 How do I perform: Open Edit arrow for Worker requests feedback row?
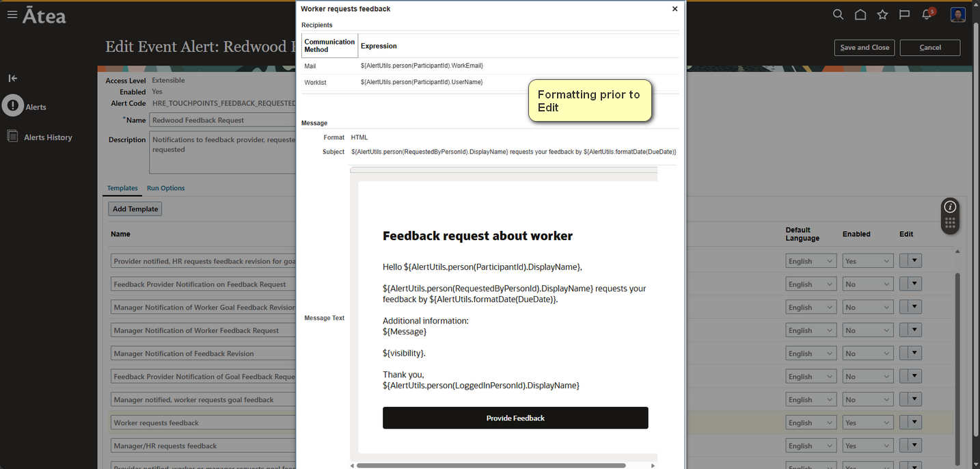click(x=916, y=422)
